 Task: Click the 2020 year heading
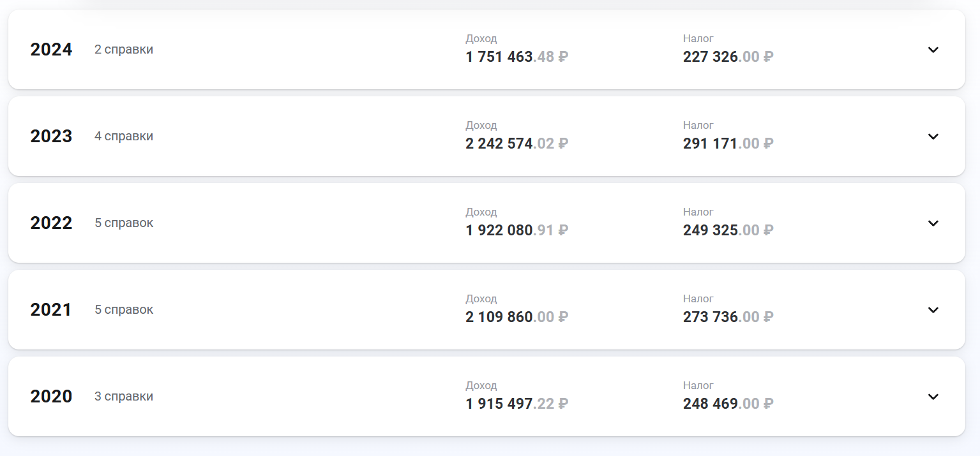click(x=51, y=397)
